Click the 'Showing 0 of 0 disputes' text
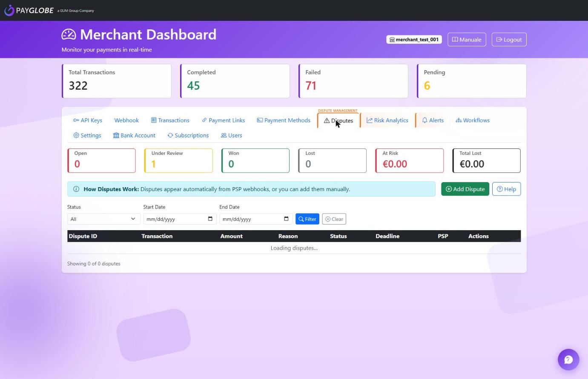Screen dimensions: 588x379 point(94,264)
